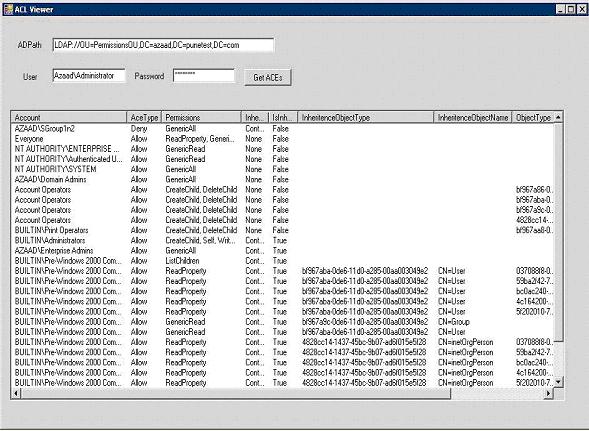This screenshot has width=589, height=431.
Task: Click the horizontal scroll left arrow
Action: [16, 393]
